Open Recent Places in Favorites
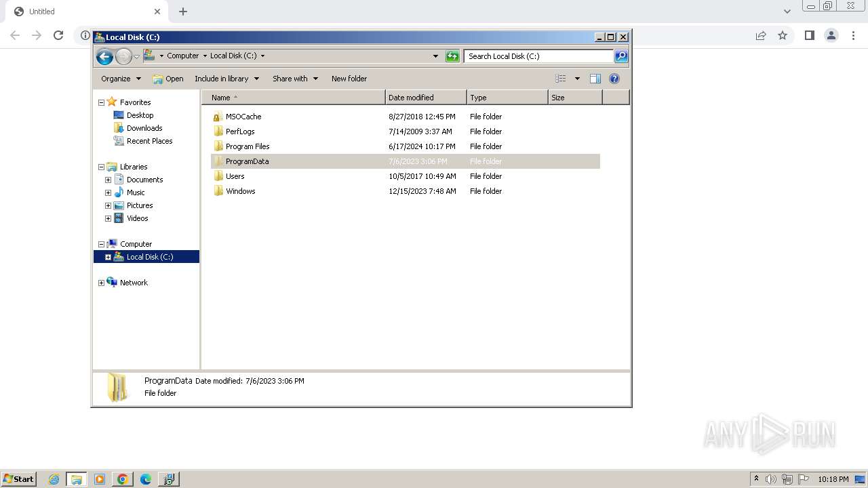The width and height of the screenshot is (868, 488). (149, 141)
